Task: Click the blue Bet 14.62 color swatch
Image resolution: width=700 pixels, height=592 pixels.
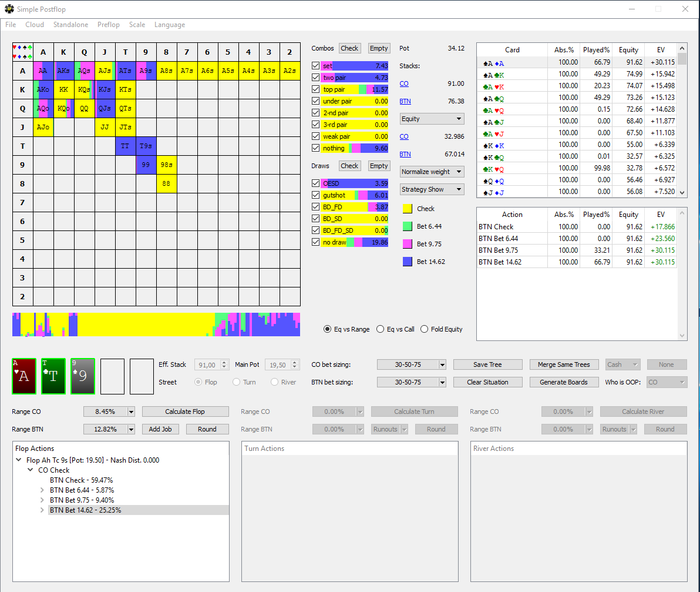Action: (x=408, y=262)
